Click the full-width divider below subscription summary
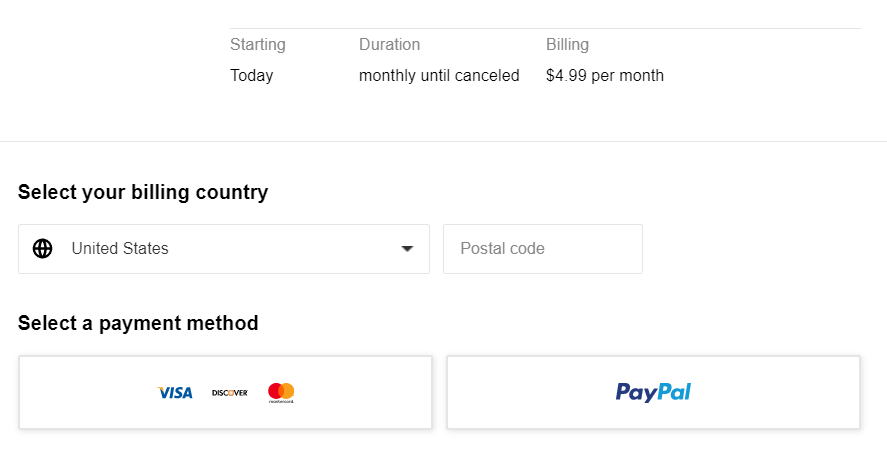Viewport: 887px width, 459px height. tap(444, 141)
